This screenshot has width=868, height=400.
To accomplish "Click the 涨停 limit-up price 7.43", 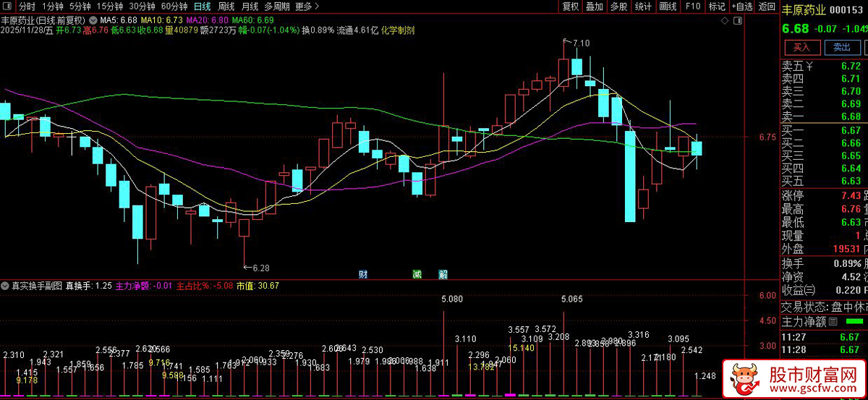I will coord(851,196).
